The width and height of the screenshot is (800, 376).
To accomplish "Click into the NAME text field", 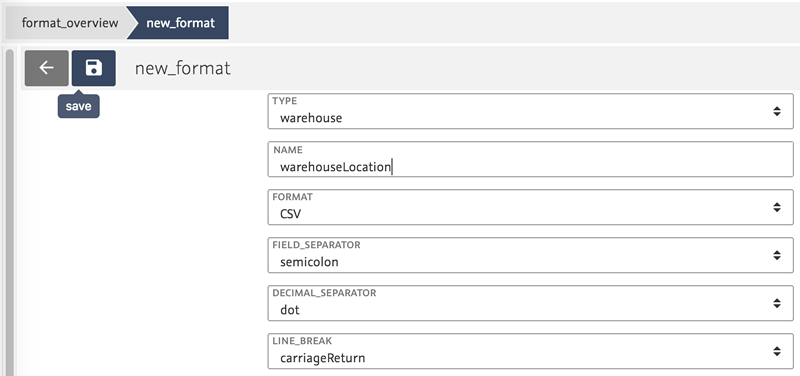I will [531, 159].
